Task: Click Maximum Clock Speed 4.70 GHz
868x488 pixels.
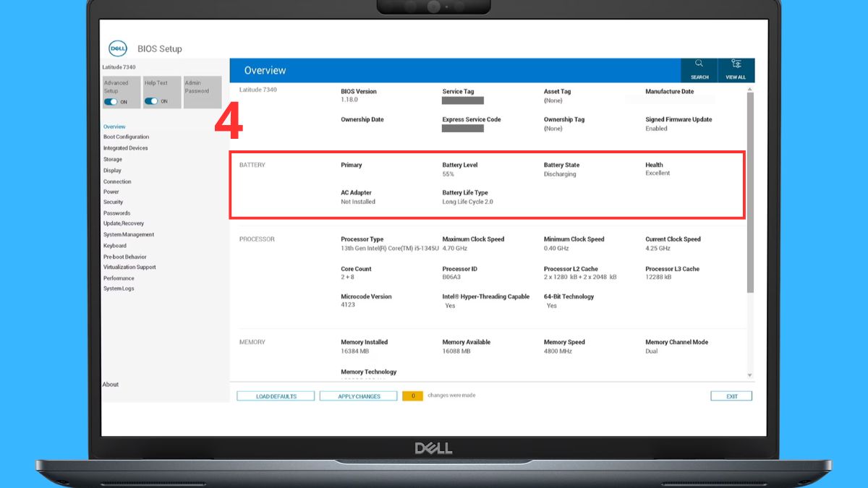Action: [x=456, y=248]
